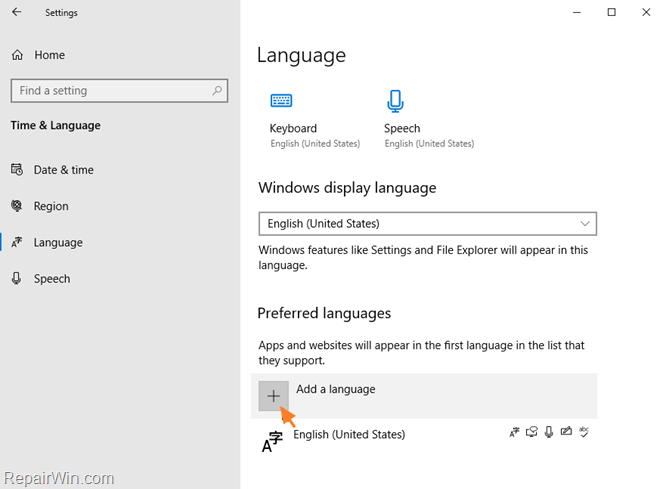The height and width of the screenshot is (489, 660).
Task: Click the display language feature icon
Action: pos(514,432)
